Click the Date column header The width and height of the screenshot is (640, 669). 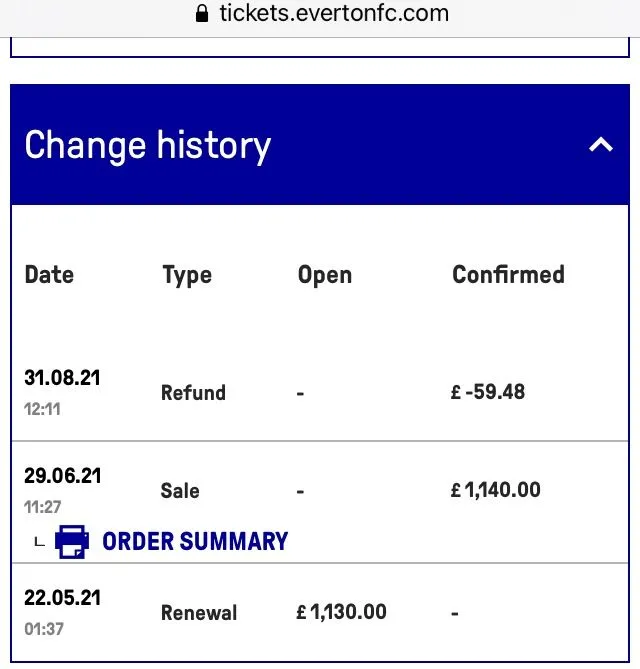(x=49, y=275)
